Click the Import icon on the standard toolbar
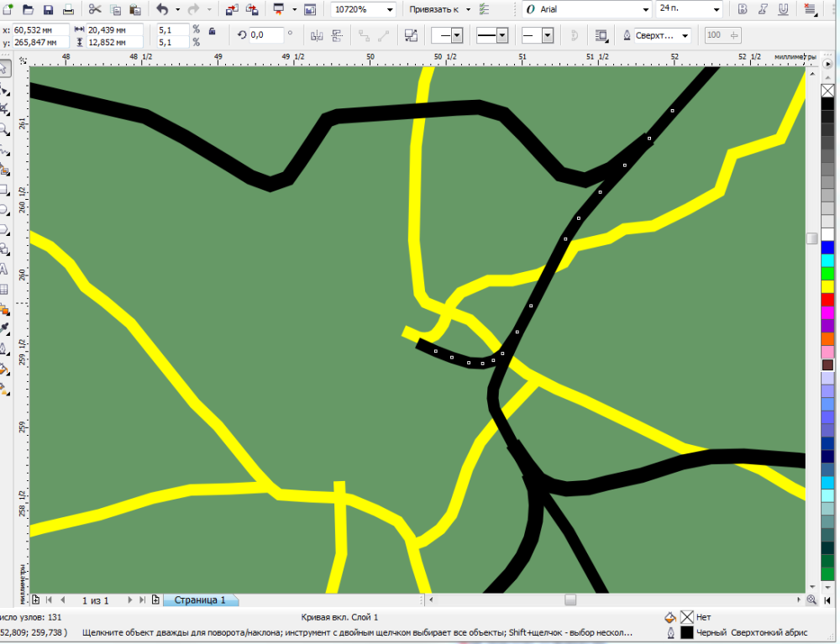Image resolution: width=840 pixels, height=644 pixels. coord(234,9)
